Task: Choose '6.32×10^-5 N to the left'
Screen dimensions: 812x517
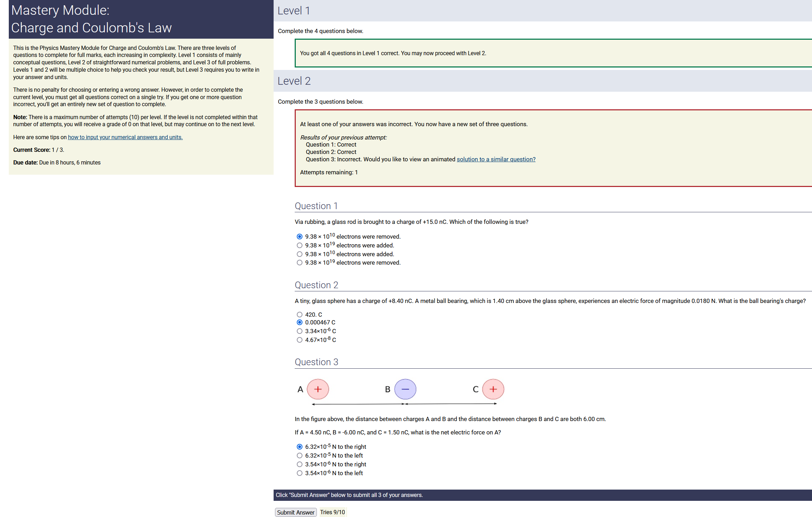Action: pyautogui.click(x=299, y=455)
